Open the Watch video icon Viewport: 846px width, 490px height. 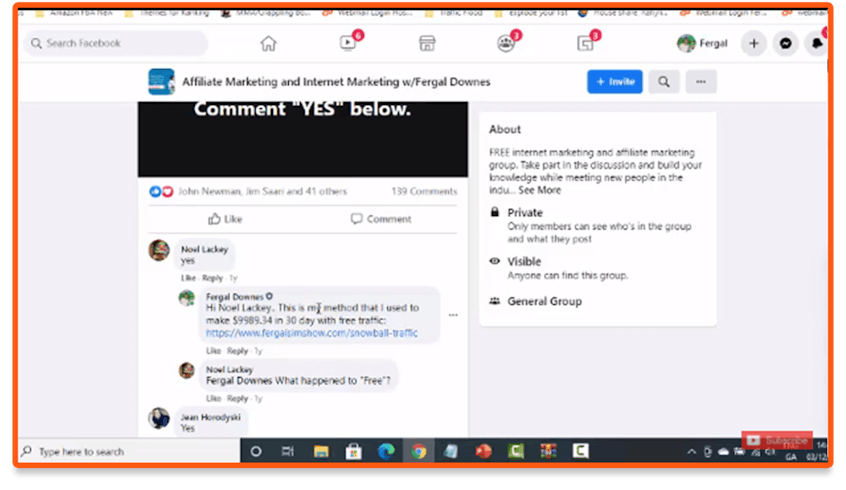click(x=349, y=43)
